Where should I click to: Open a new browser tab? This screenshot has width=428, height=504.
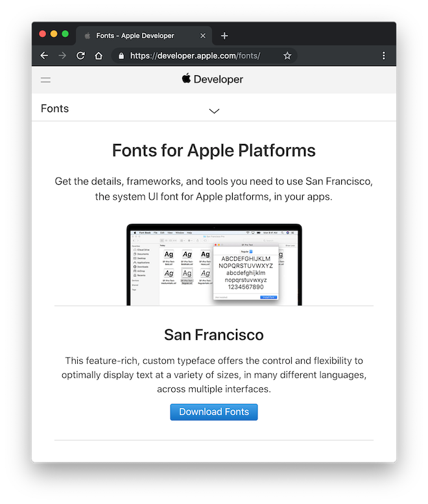(224, 36)
